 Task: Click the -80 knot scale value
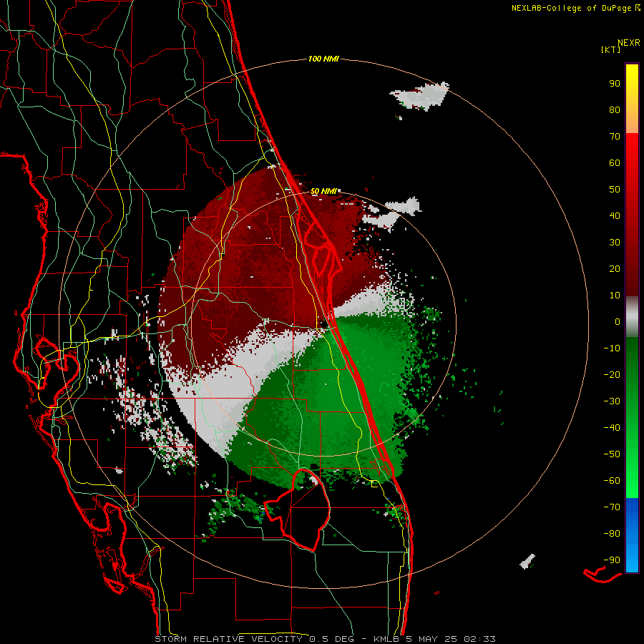coord(612,534)
